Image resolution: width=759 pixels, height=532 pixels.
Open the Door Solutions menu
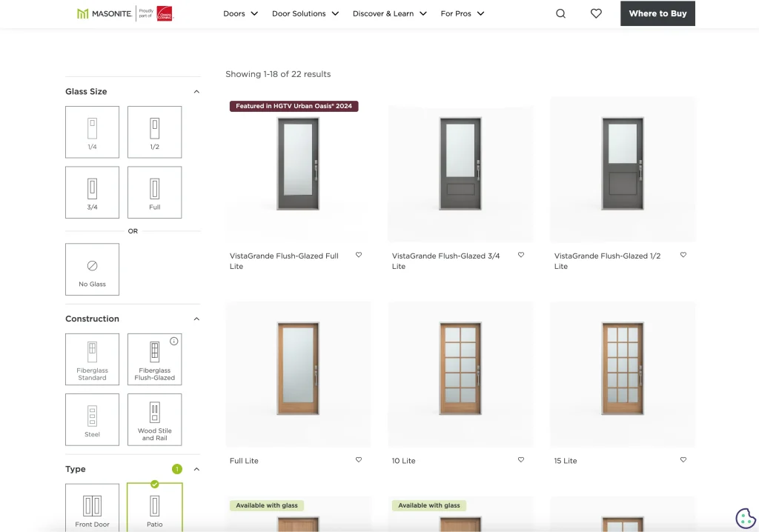point(305,13)
